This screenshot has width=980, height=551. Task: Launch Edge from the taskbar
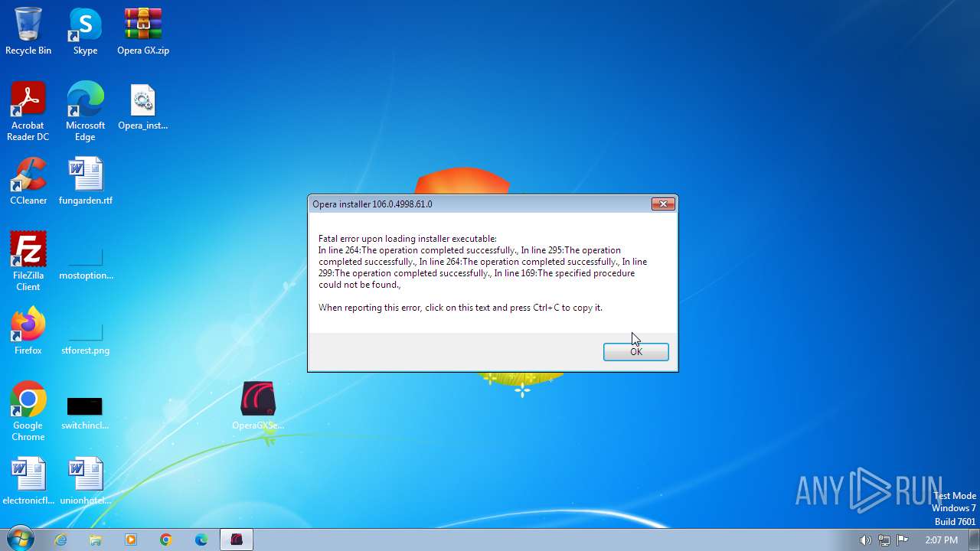click(201, 540)
